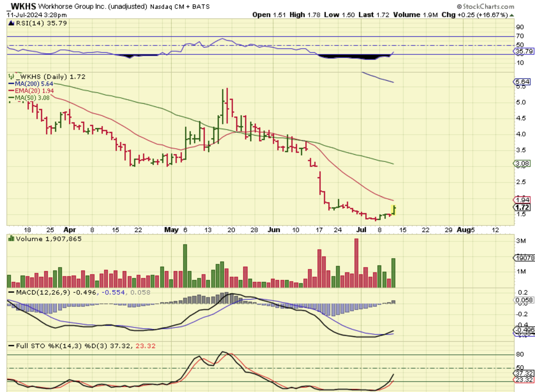The image size is (535, 392).
Task: Click the MA(200) blue line swatch
Action: (11, 84)
